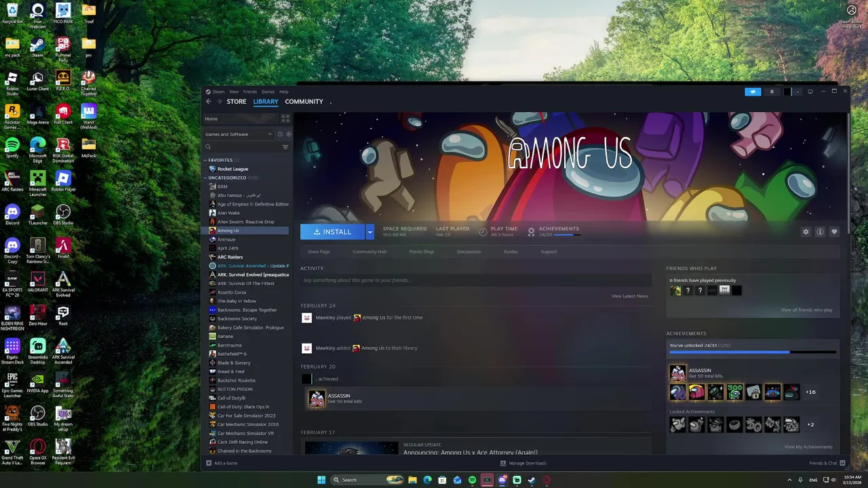Collapse the UNCATEGORIZED category
Viewport: 868px width, 488px height.
205,178
